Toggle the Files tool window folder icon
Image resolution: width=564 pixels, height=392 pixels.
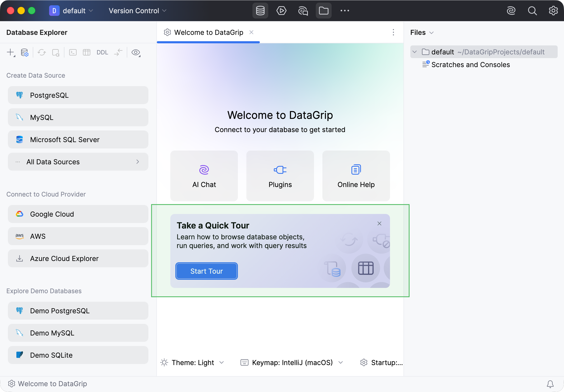tap(323, 11)
